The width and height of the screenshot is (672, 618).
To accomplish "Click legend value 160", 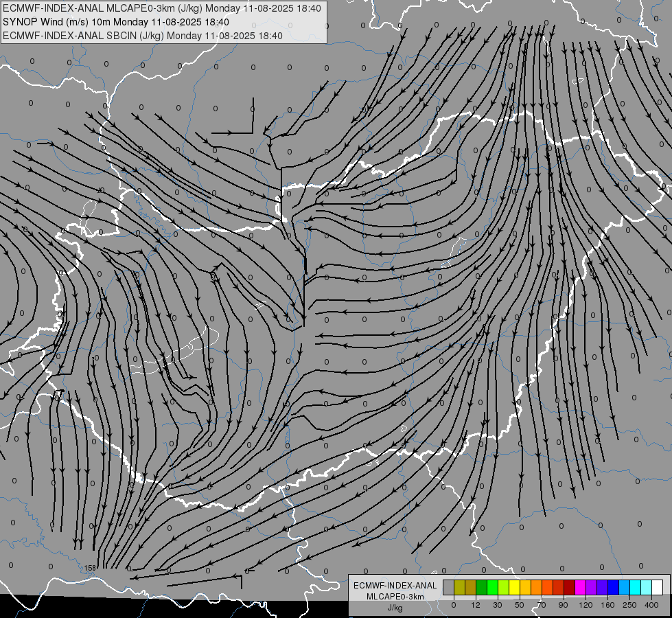I will tap(607, 605).
